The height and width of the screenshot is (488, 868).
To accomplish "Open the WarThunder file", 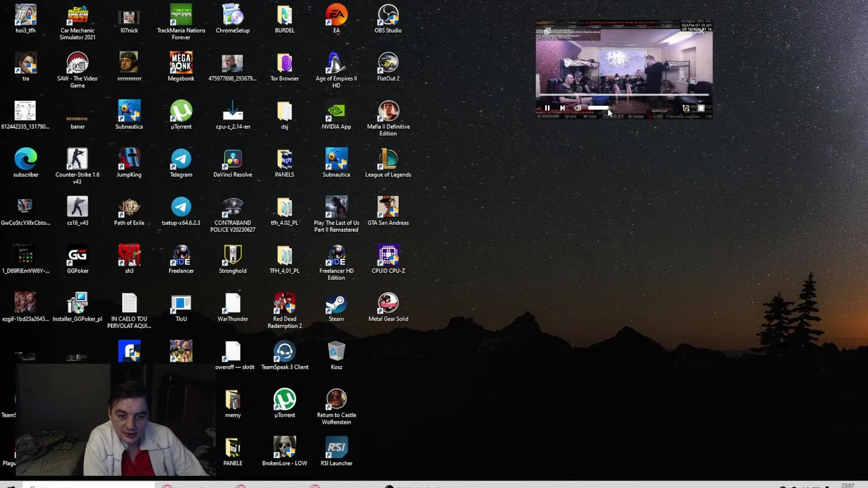I will [x=233, y=307].
